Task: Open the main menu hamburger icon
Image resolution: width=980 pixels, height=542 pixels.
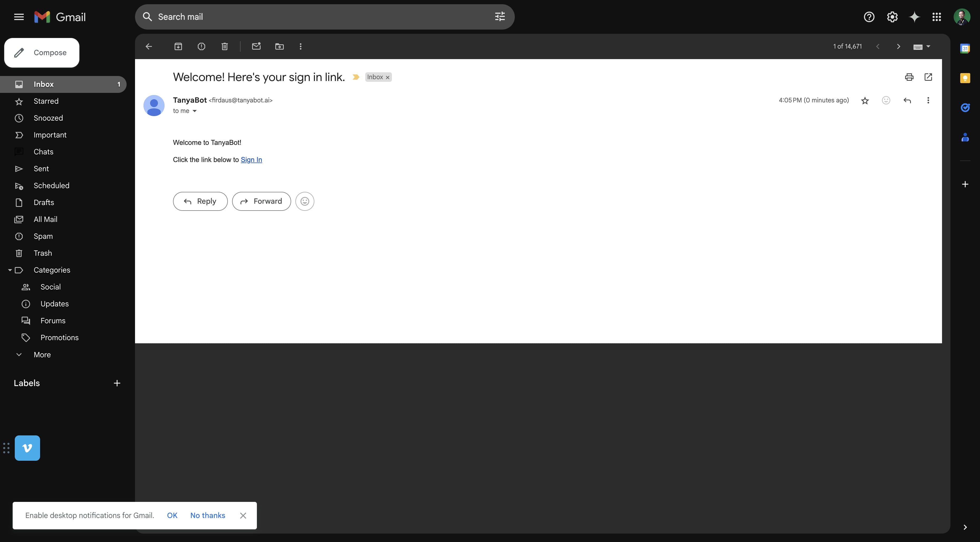Action: pyautogui.click(x=19, y=17)
